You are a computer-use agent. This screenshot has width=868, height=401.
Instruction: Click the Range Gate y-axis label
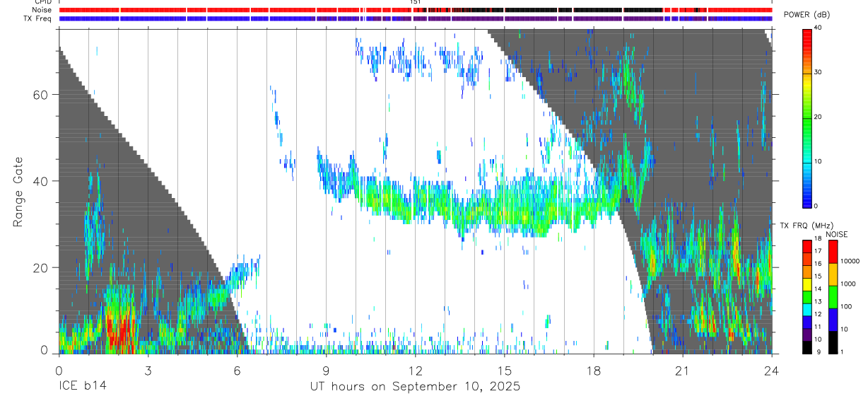(x=18, y=192)
